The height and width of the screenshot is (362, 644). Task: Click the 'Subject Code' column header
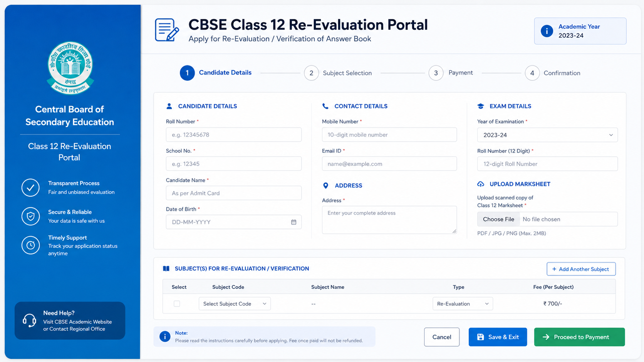point(228,287)
